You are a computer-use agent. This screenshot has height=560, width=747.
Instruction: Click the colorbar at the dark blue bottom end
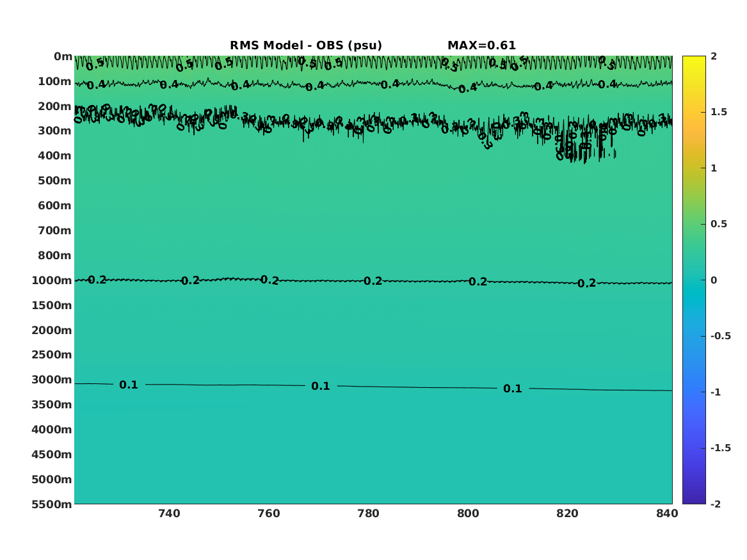694,500
